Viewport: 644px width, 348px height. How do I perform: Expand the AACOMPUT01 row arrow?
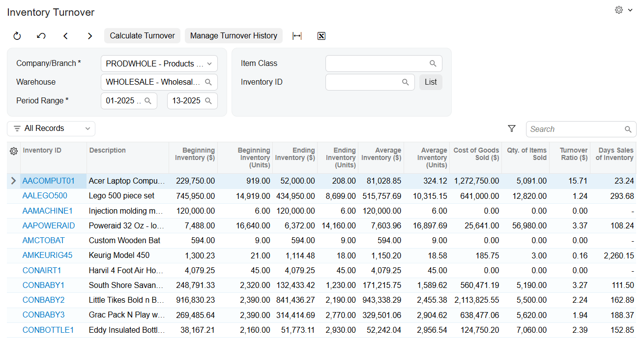point(14,181)
